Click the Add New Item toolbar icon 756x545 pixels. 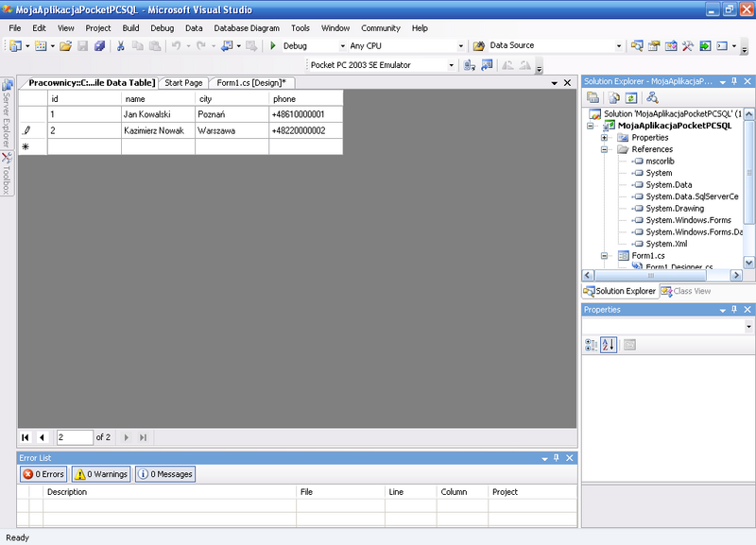41,45
